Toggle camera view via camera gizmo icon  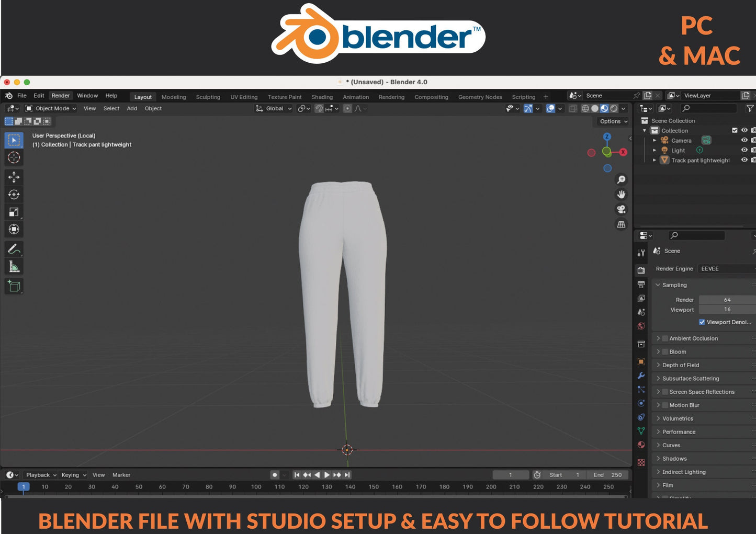621,209
